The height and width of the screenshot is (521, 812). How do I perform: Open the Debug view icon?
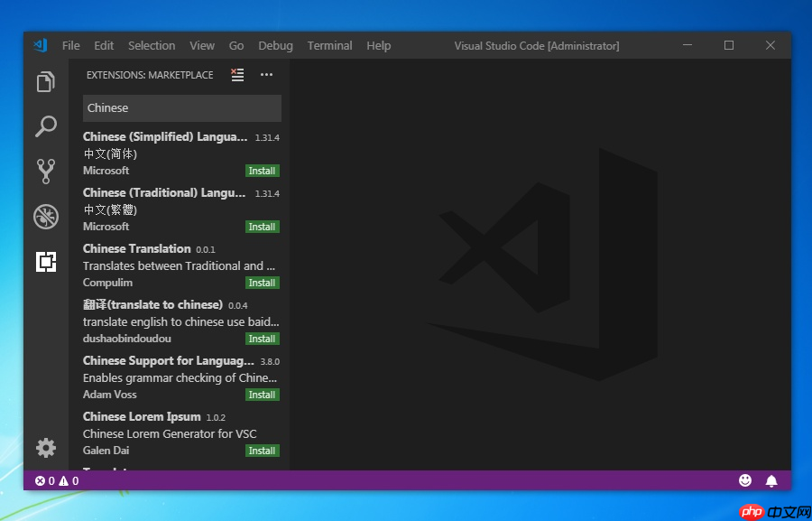tap(46, 217)
